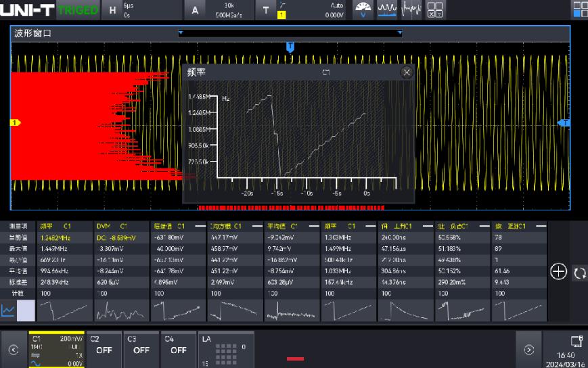Click the trend chart icon in measurement table

point(9,310)
